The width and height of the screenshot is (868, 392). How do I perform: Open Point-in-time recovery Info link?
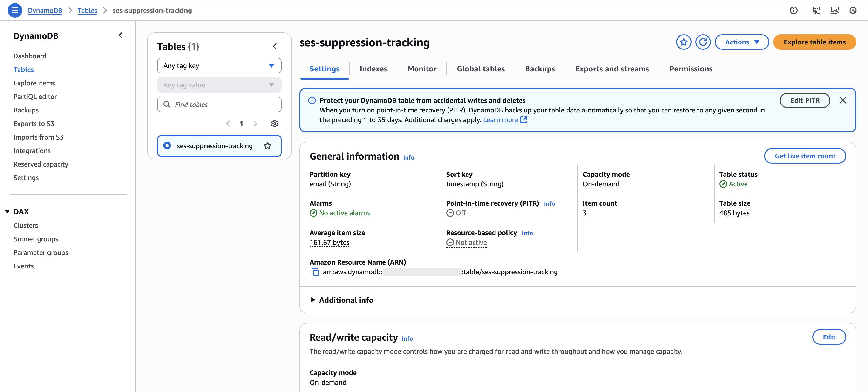tap(549, 204)
